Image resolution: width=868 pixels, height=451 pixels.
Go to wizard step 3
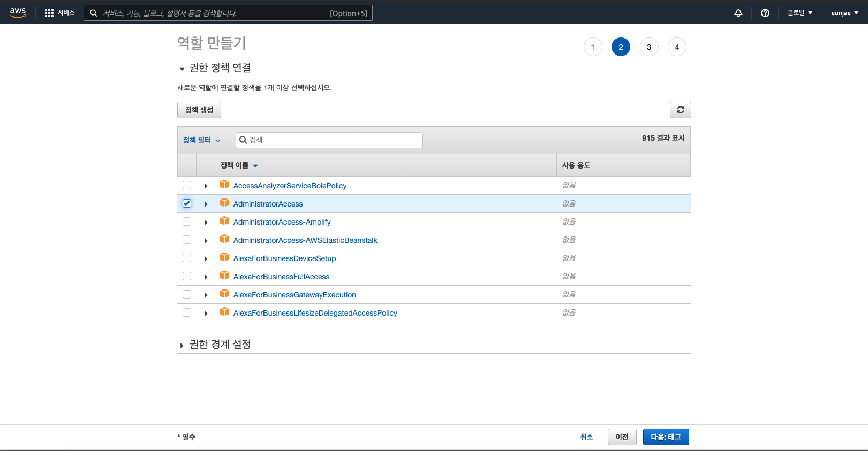click(649, 47)
